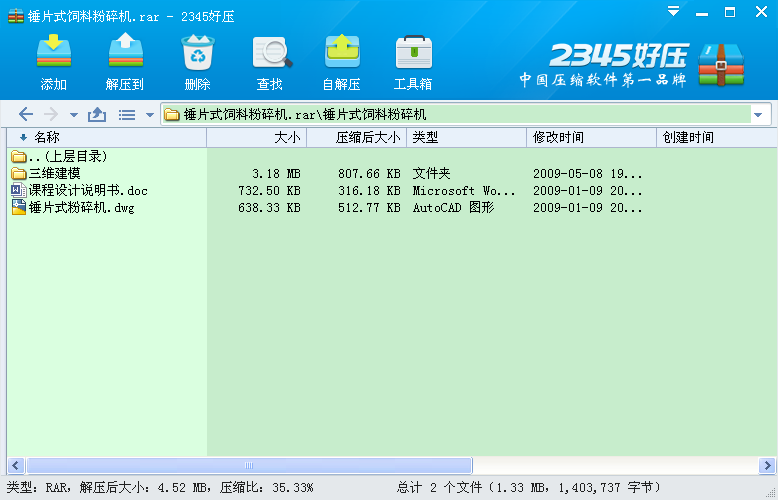The height and width of the screenshot is (500, 778).
Task: Select the 三维建模 folder
Action: [47, 174]
